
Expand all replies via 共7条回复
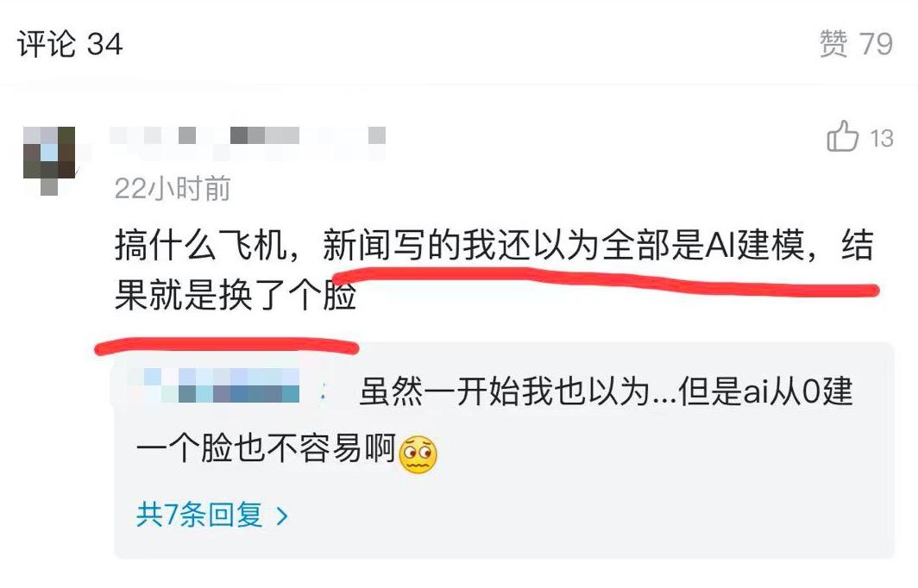(212, 516)
